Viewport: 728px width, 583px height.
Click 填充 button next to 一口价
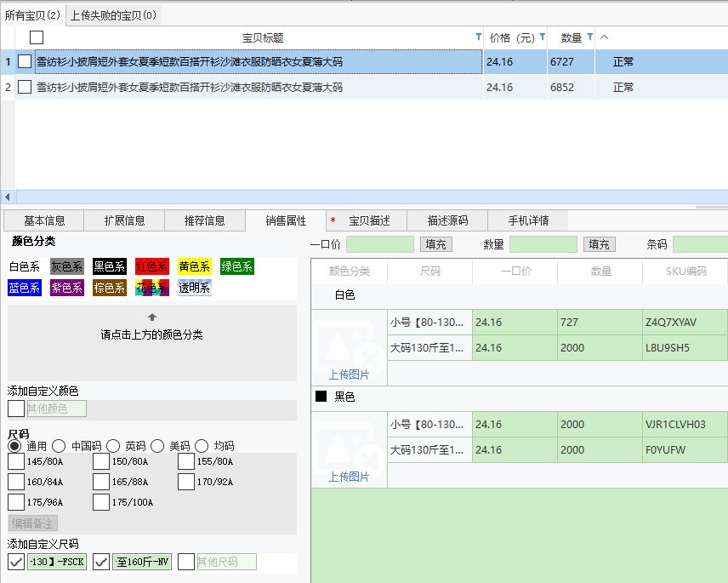(x=435, y=244)
